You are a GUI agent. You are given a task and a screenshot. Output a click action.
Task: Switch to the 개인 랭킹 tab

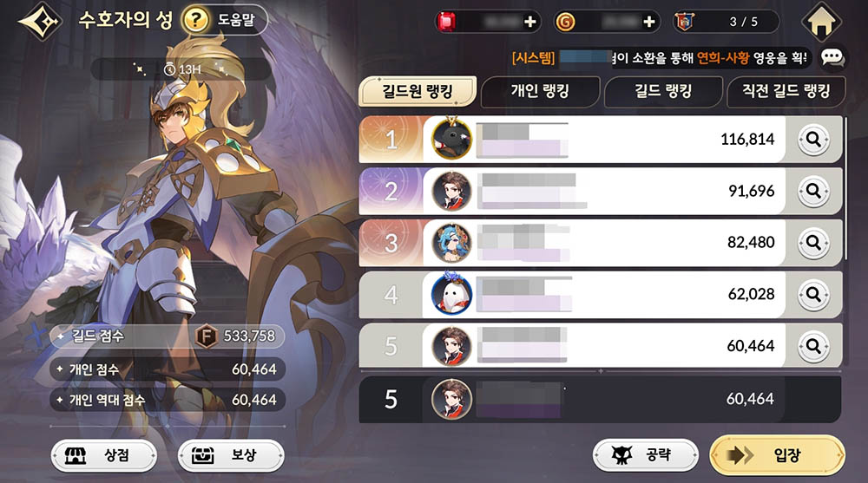click(x=540, y=91)
